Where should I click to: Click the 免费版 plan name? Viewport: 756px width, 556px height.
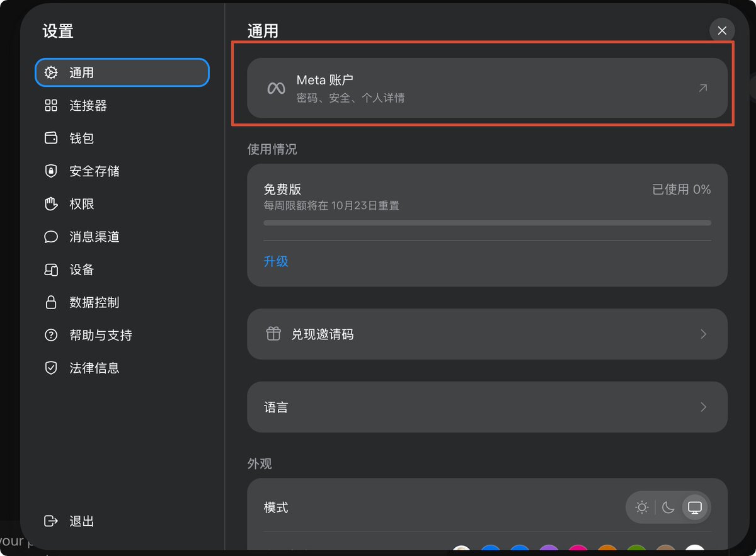282,190
